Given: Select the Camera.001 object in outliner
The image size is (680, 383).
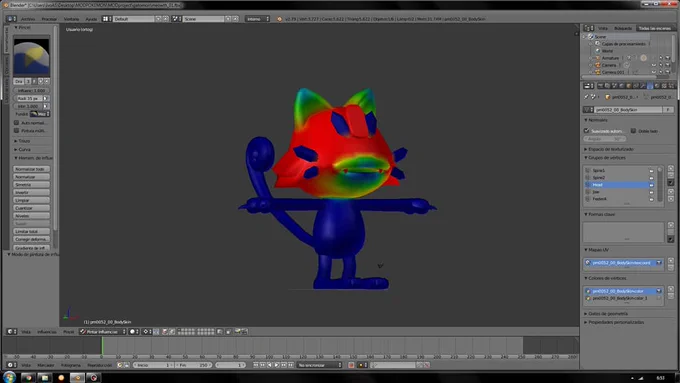Looking at the screenshot, I should tap(612, 72).
